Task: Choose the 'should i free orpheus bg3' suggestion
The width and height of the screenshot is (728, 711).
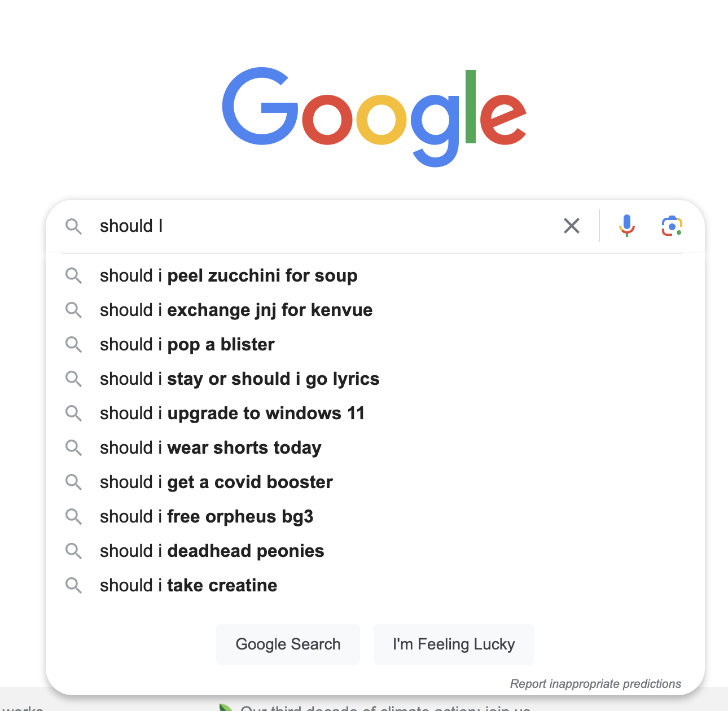Action: pos(207,516)
